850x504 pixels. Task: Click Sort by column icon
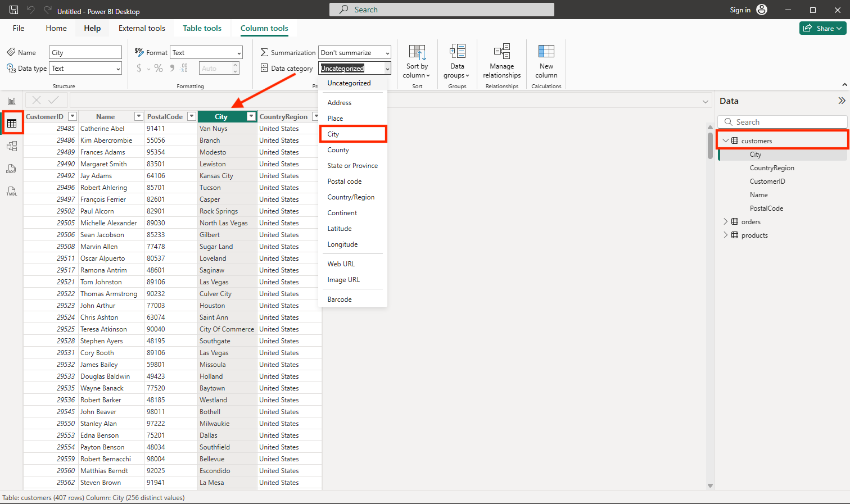pos(417,52)
